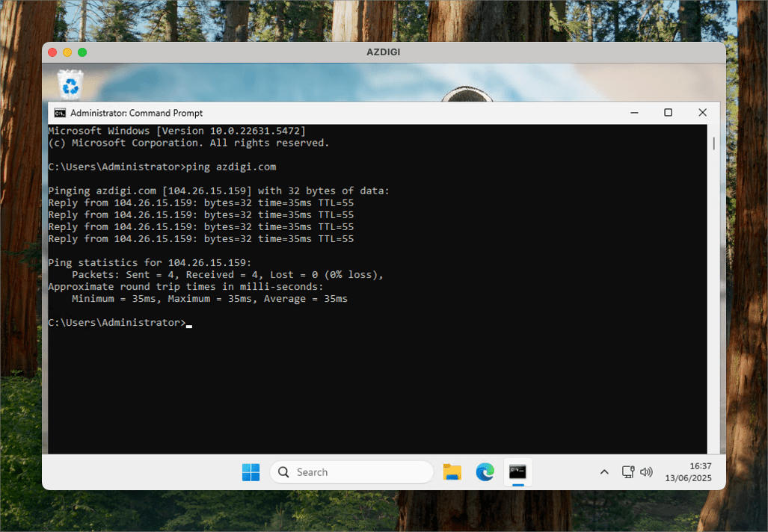
Task: Click the 'Administrator: Command Prompt' window title
Action: tap(136, 113)
